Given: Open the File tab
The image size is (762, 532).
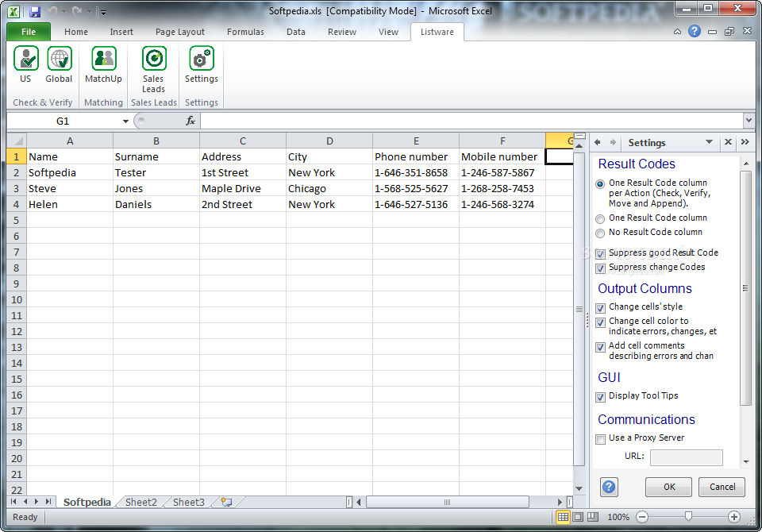Looking at the screenshot, I should click(x=29, y=32).
